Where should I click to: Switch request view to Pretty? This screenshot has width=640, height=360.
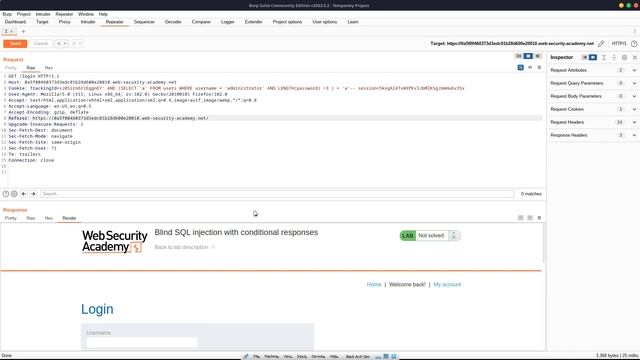click(x=11, y=68)
